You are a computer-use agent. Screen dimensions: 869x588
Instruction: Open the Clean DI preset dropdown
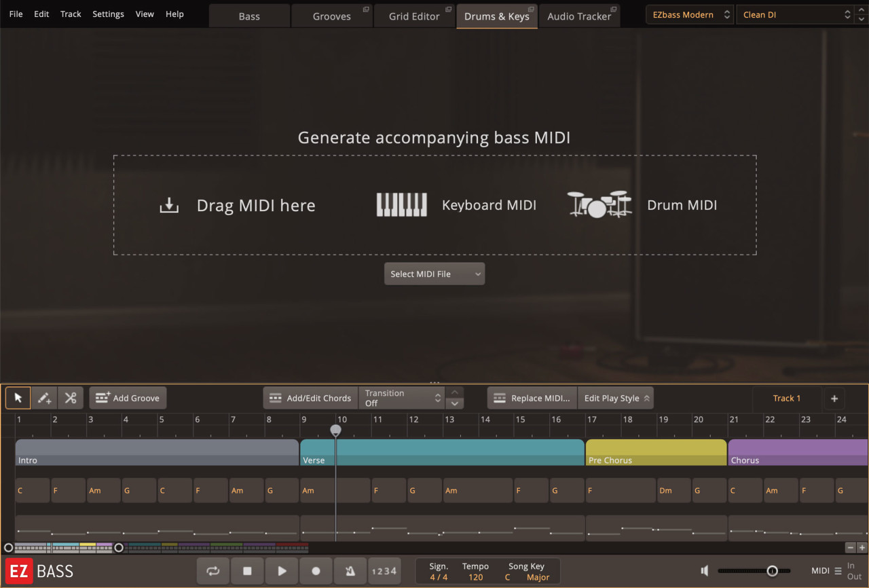(795, 14)
